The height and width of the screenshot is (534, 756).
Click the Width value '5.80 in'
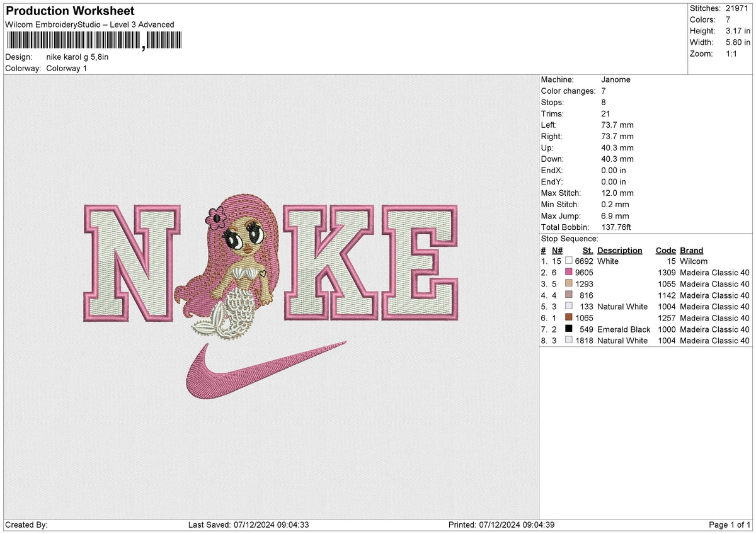(738, 42)
